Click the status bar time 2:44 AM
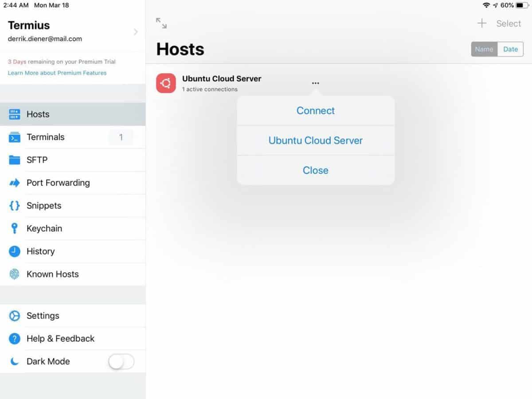 tap(16, 5)
